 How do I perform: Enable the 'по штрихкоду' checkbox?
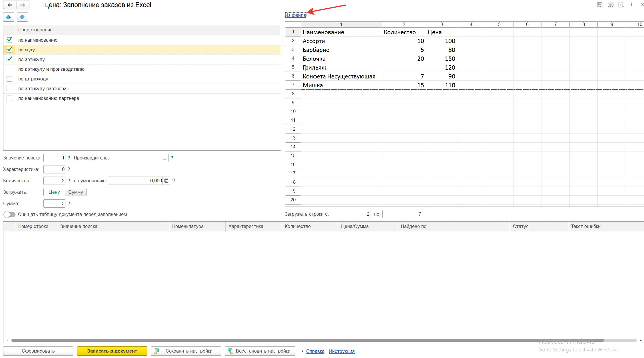9,79
